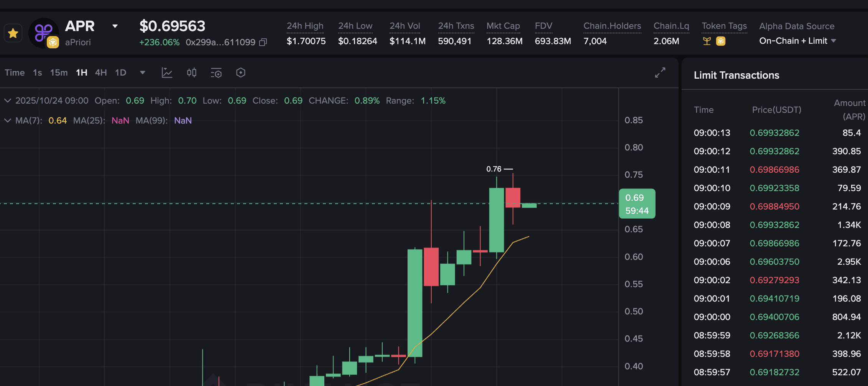Click the 24h Low label
Image resolution: width=868 pixels, height=386 pixels.
(355, 26)
